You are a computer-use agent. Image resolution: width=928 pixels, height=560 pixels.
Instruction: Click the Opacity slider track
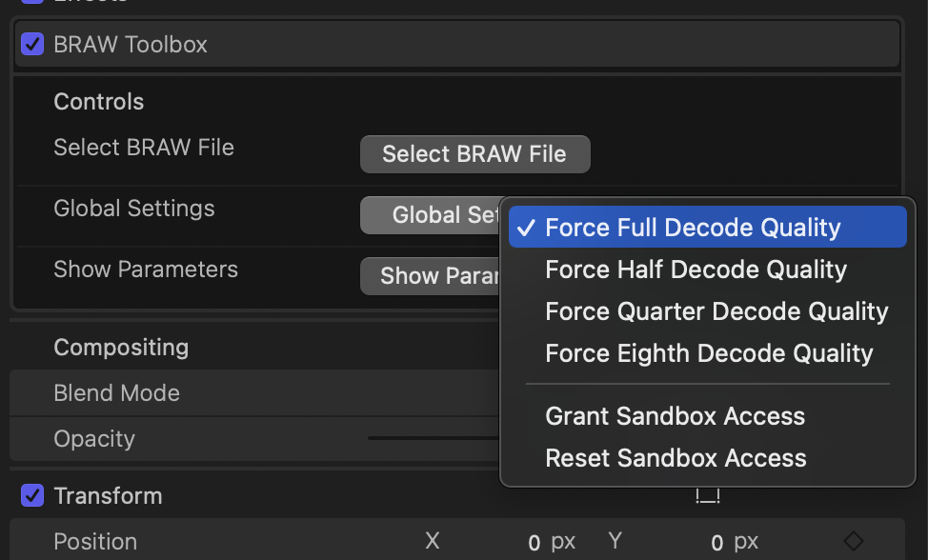click(434, 438)
